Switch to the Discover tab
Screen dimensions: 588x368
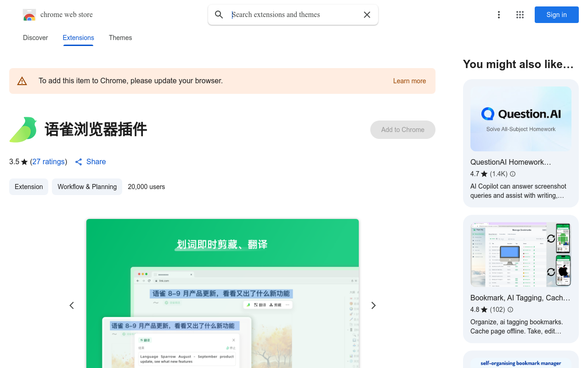(x=35, y=38)
